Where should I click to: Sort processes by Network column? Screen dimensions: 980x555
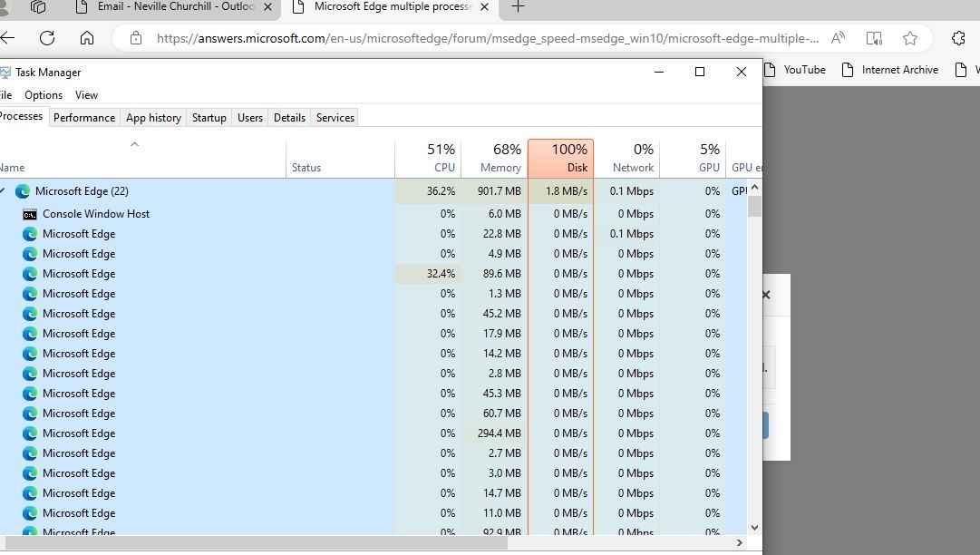click(x=626, y=158)
